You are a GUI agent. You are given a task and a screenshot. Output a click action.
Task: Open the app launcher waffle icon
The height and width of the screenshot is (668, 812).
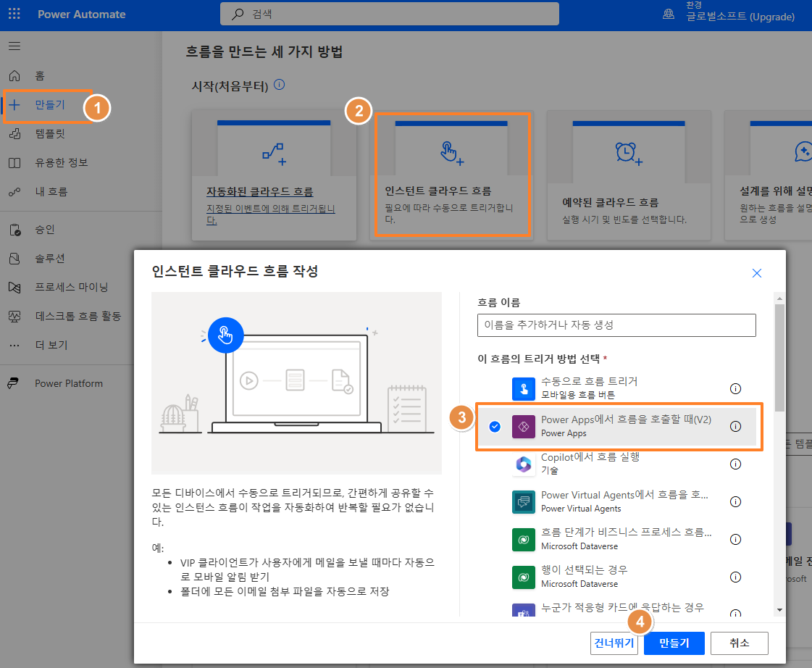tap(14, 14)
